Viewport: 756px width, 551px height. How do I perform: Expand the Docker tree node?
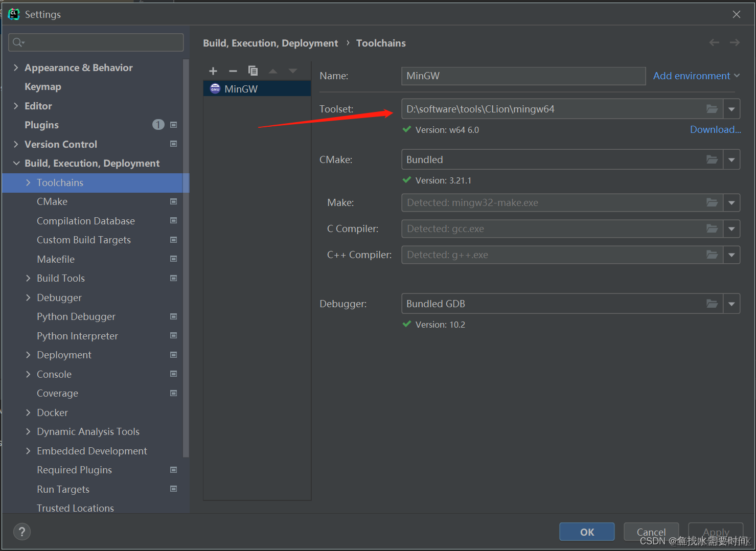28,412
